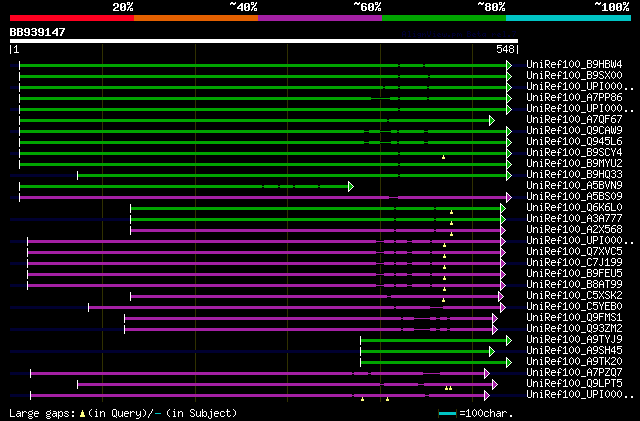Screen dimensions: 640x421
Task: Click the cyan 100char scale bar
Action: point(447,414)
